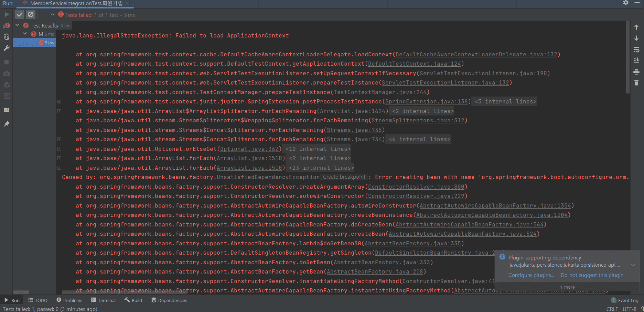Open Run tool window gear options
Screen dimensions: 644x312
[626, 3]
